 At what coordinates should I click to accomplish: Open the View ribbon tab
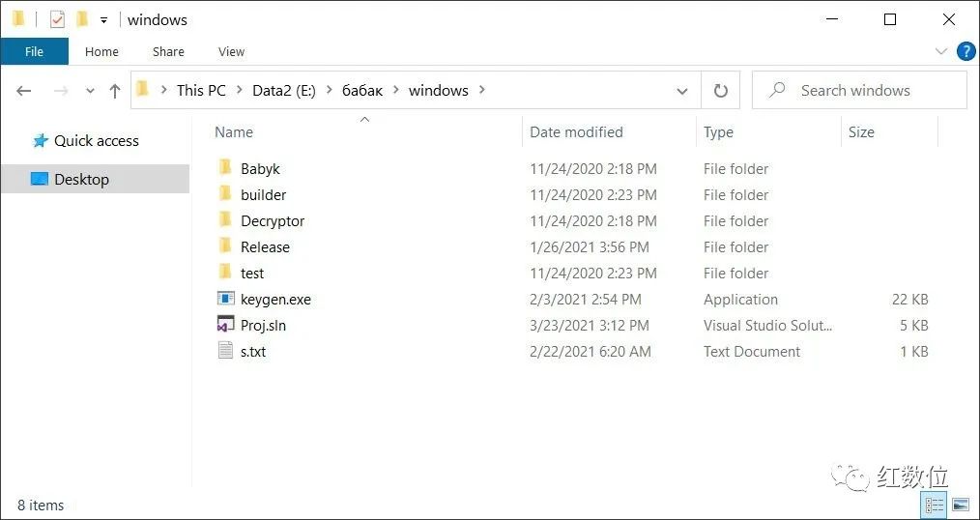coord(231,52)
